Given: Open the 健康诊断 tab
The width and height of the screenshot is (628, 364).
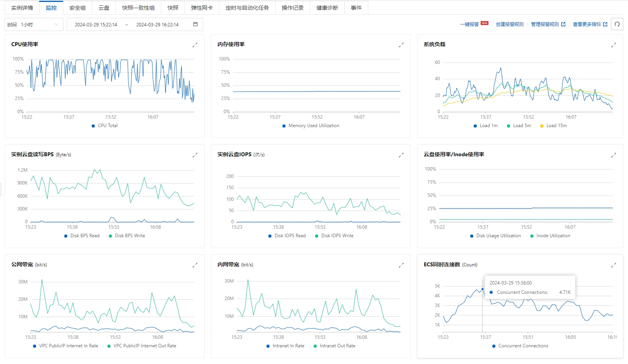Looking at the screenshot, I should 327,8.
